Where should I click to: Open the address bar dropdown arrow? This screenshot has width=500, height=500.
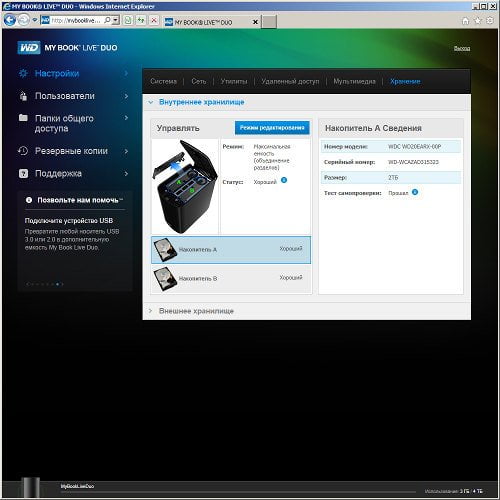tap(115, 20)
